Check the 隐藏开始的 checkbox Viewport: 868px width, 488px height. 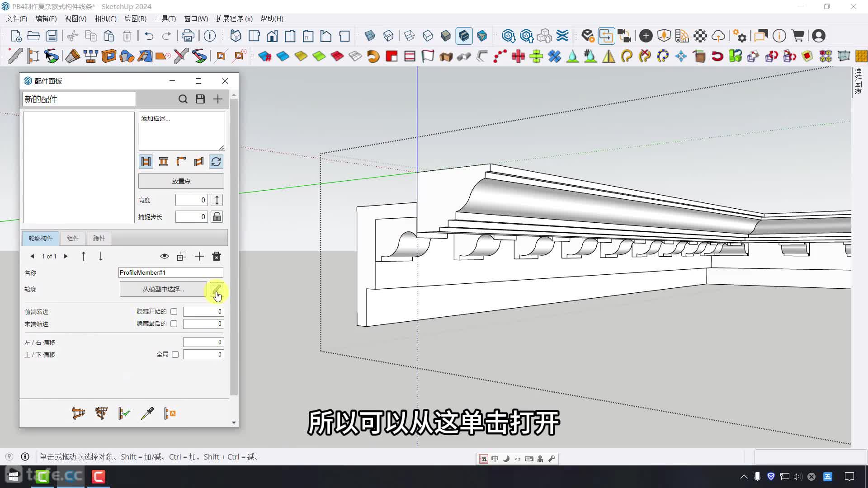[x=174, y=311]
